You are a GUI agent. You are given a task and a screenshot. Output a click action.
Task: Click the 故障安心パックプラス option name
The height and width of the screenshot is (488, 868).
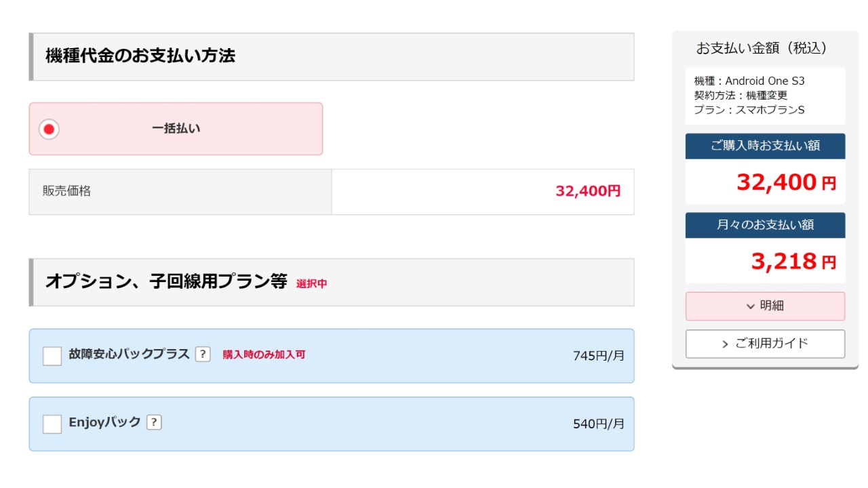coord(129,354)
